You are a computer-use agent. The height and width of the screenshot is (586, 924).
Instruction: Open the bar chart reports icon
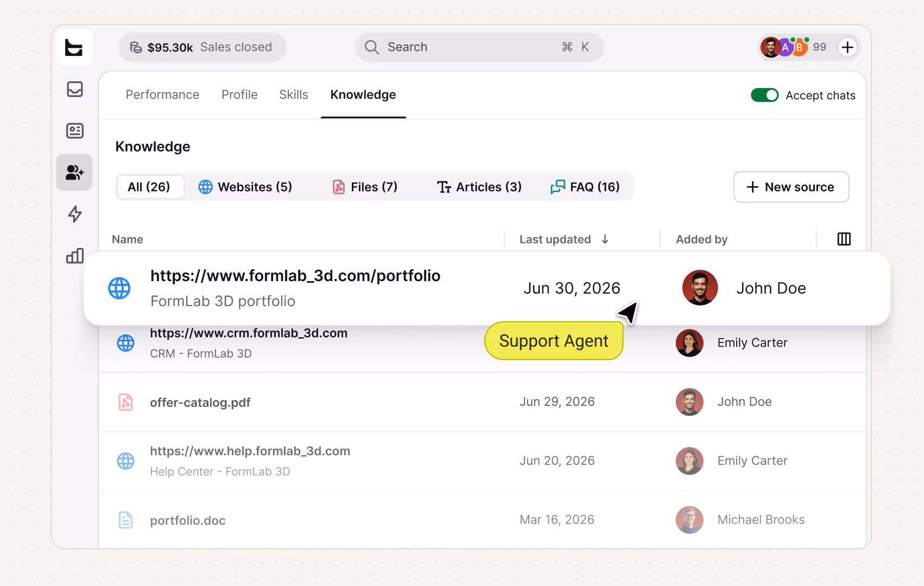pos(75,256)
